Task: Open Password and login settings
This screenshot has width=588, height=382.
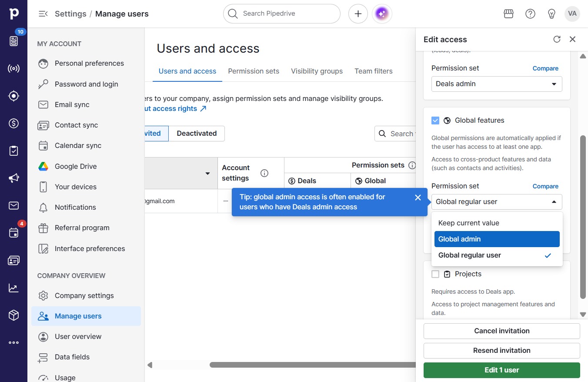Action: click(86, 84)
